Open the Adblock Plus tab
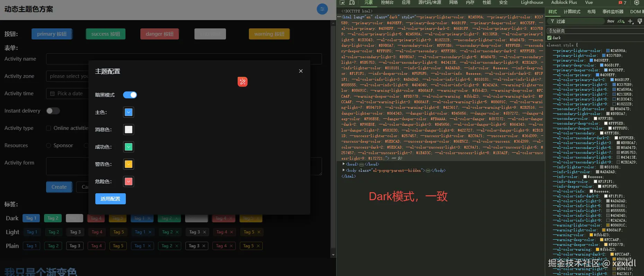 click(x=564, y=2)
